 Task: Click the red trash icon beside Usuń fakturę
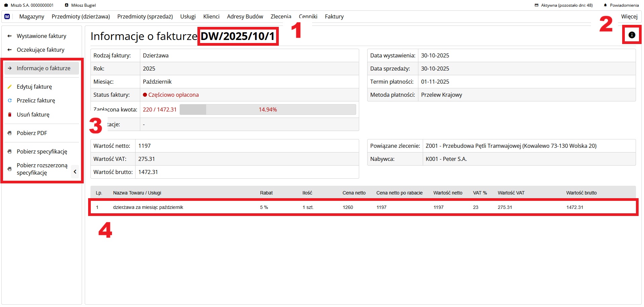coord(10,115)
